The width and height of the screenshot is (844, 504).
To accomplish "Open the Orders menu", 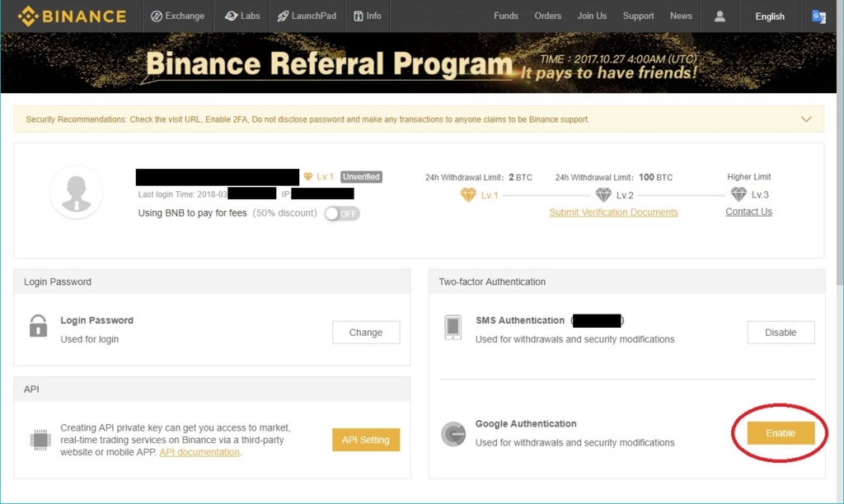I will pyautogui.click(x=548, y=16).
